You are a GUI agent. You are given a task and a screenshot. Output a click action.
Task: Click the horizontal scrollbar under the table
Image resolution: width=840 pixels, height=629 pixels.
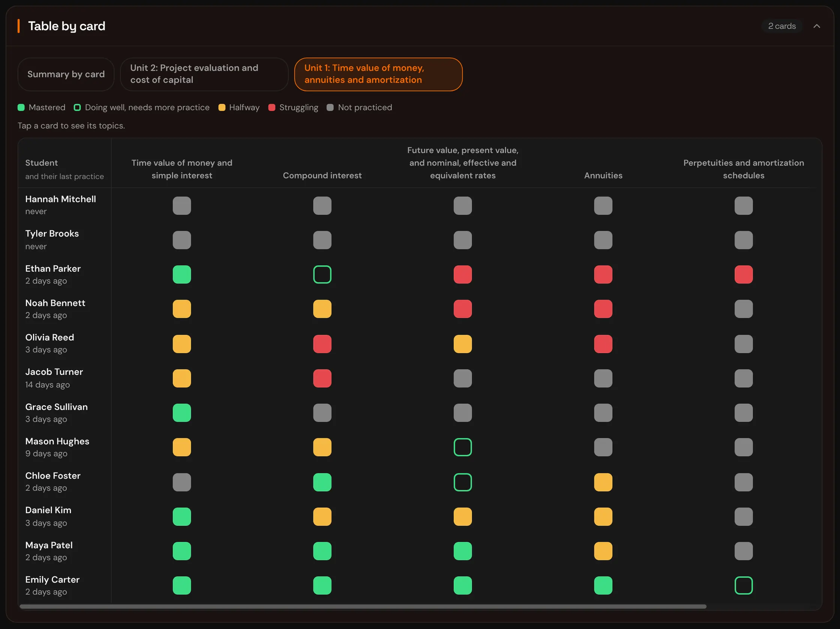pyautogui.click(x=363, y=607)
